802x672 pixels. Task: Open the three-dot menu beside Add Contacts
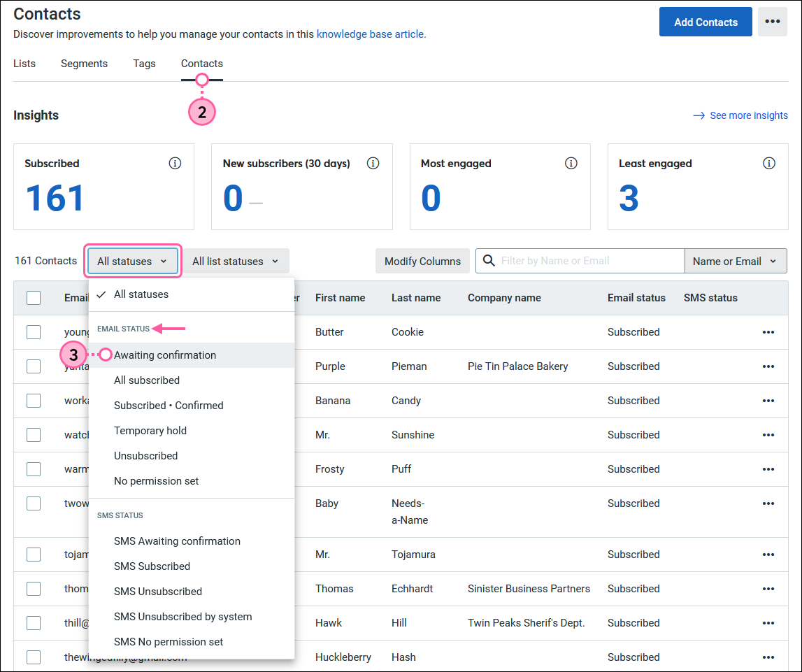[772, 22]
